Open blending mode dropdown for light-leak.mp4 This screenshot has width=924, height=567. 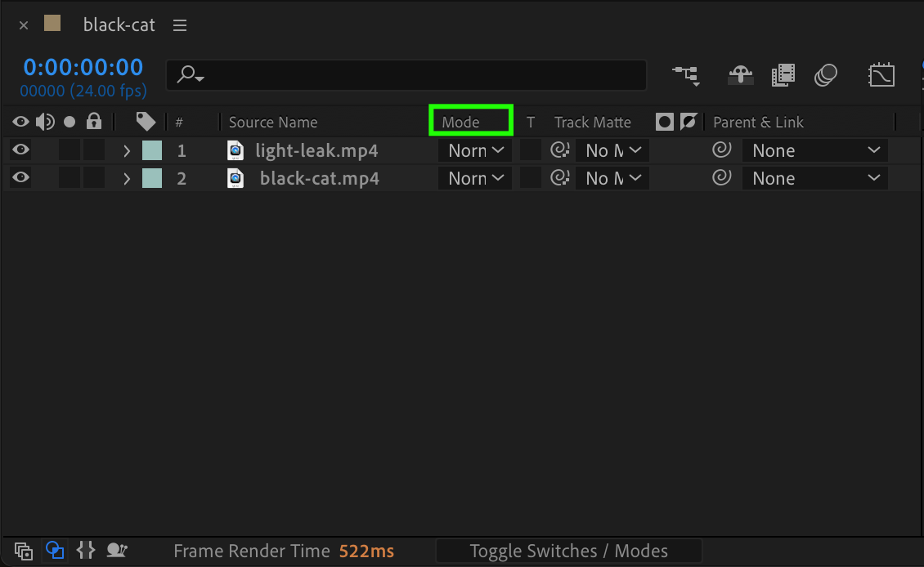(x=475, y=150)
